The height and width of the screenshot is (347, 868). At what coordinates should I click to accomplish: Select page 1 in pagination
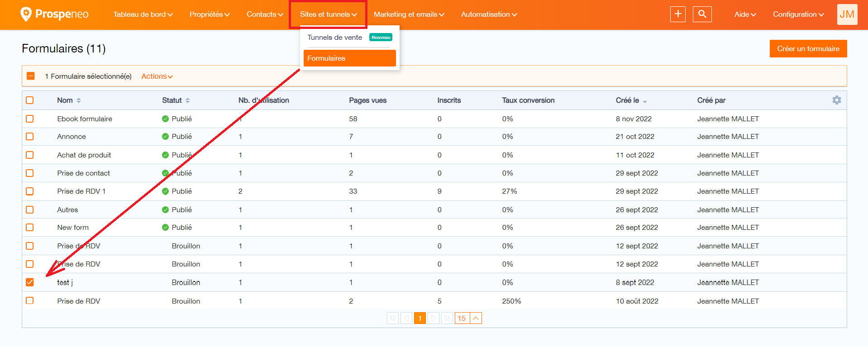click(x=420, y=318)
